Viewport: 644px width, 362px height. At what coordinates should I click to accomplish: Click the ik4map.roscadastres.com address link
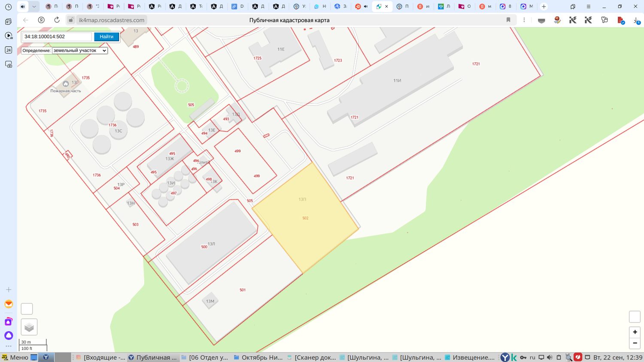pyautogui.click(x=112, y=20)
